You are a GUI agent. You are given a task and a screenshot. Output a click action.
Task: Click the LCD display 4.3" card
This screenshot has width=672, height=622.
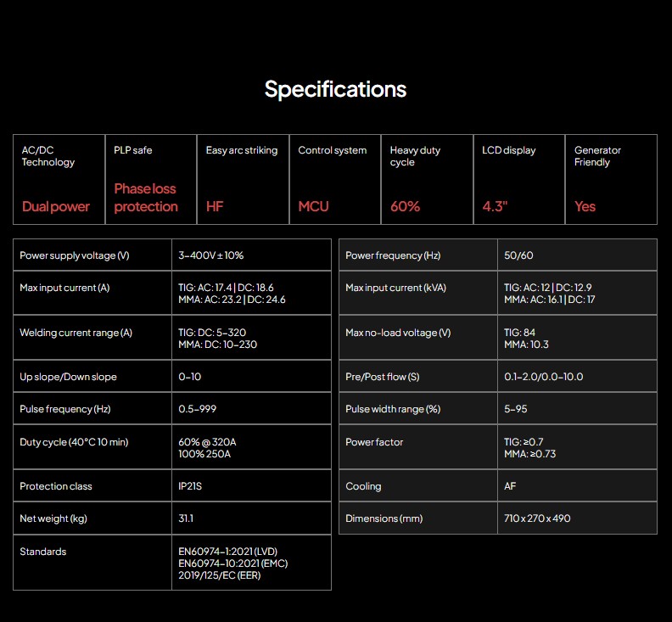tap(518, 179)
